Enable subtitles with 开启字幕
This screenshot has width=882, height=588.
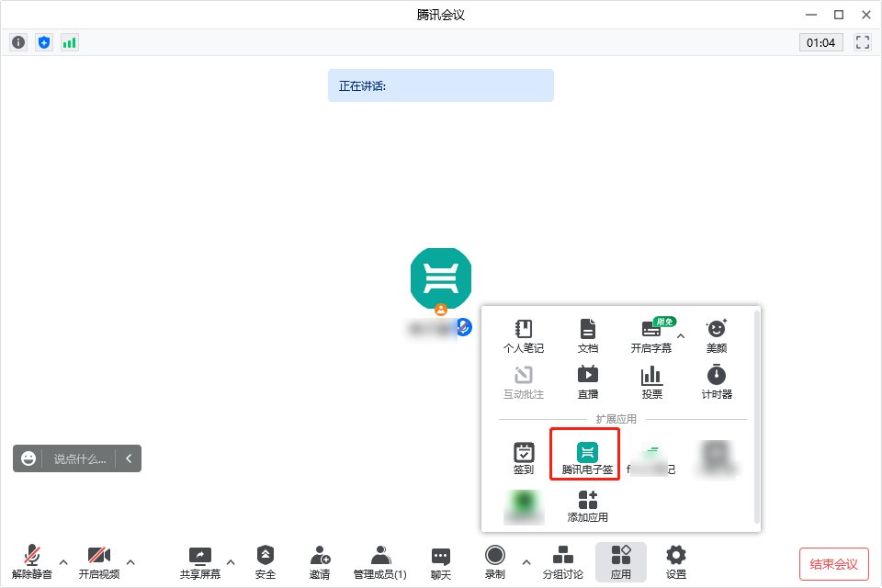pos(651,336)
